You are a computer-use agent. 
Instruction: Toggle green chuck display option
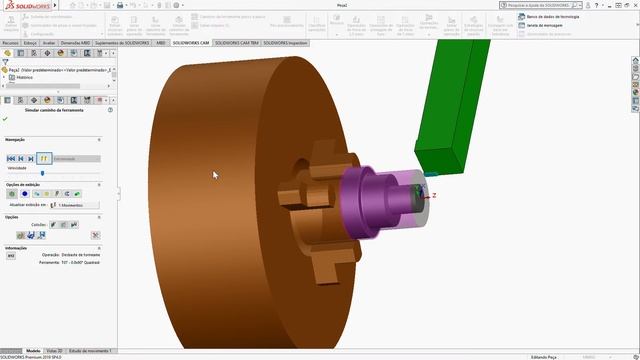click(x=77, y=194)
